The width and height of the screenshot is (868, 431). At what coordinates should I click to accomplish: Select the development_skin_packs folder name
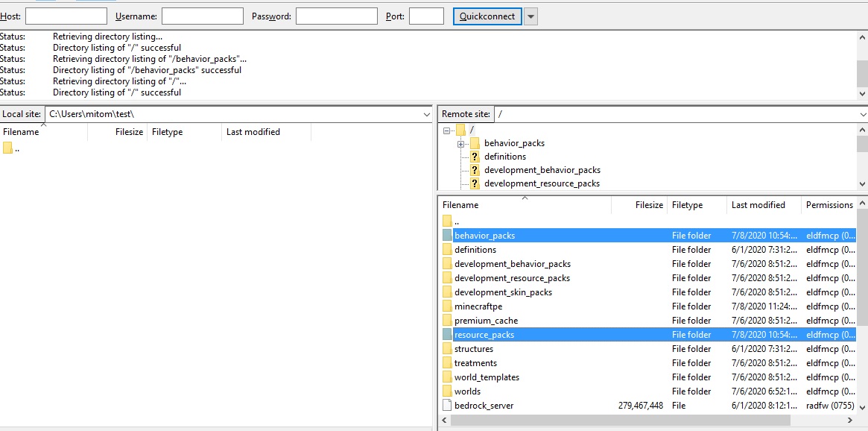(503, 292)
